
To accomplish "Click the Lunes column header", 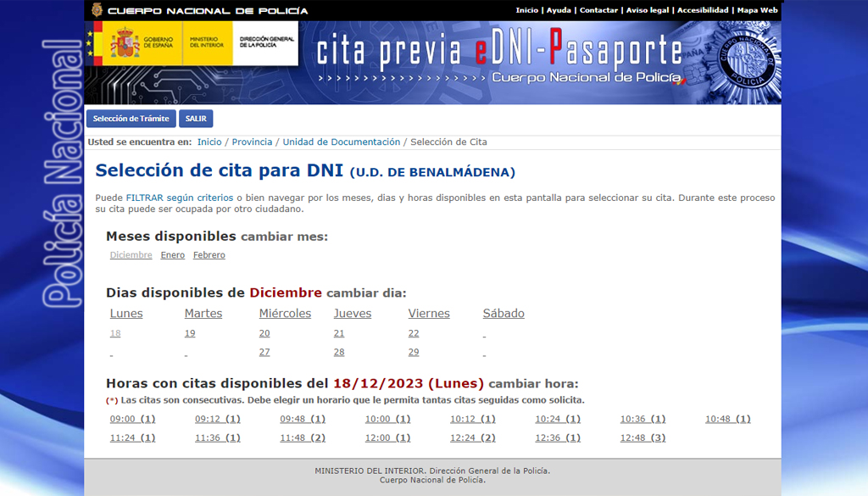I will [x=126, y=314].
